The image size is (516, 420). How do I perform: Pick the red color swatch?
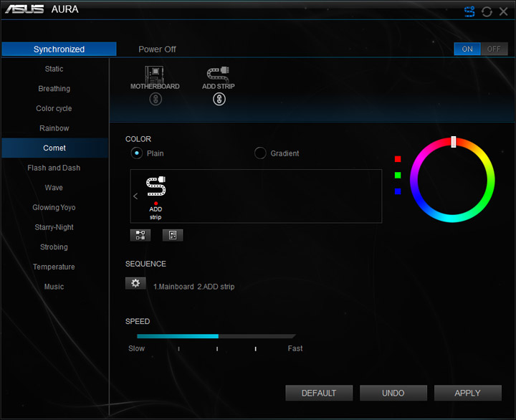[x=398, y=159]
